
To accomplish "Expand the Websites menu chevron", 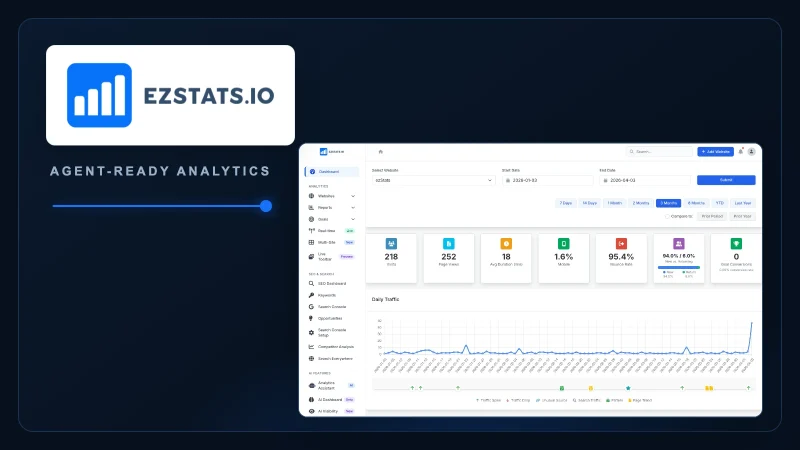I will [x=353, y=196].
